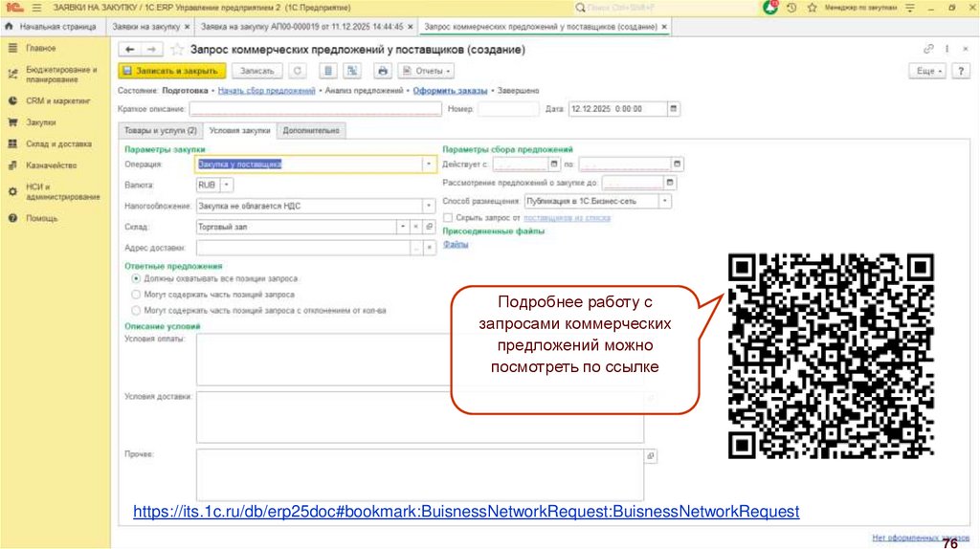
Task: Open calendar picker for the Дата field
Action: pos(673,109)
